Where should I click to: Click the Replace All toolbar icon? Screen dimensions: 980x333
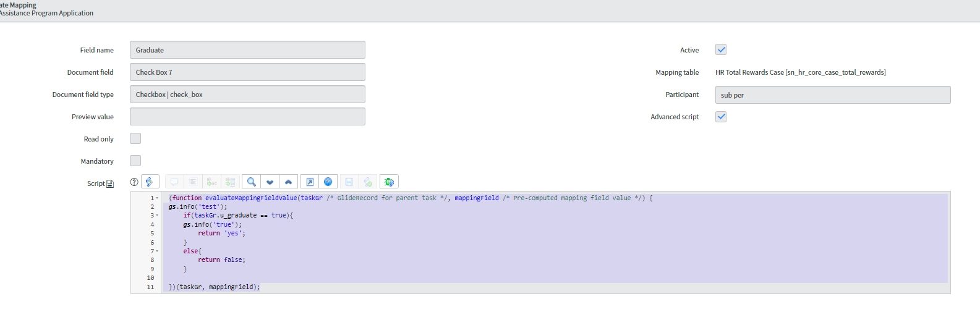(x=230, y=182)
